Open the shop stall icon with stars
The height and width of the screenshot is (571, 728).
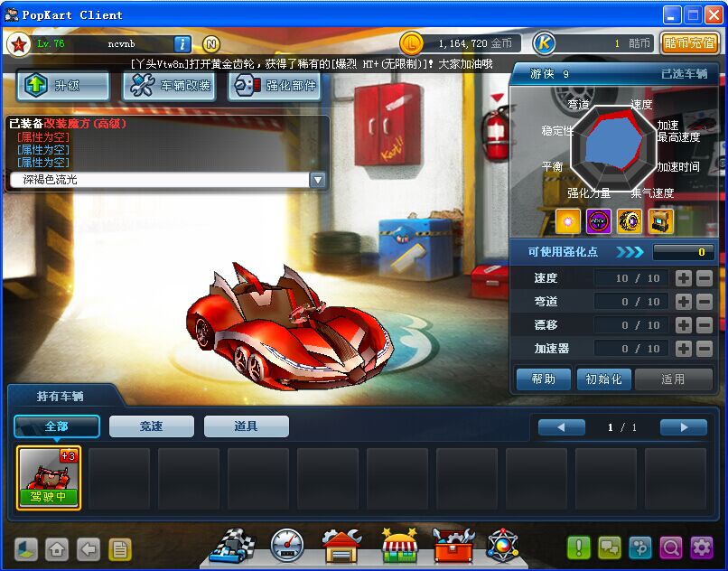click(399, 546)
